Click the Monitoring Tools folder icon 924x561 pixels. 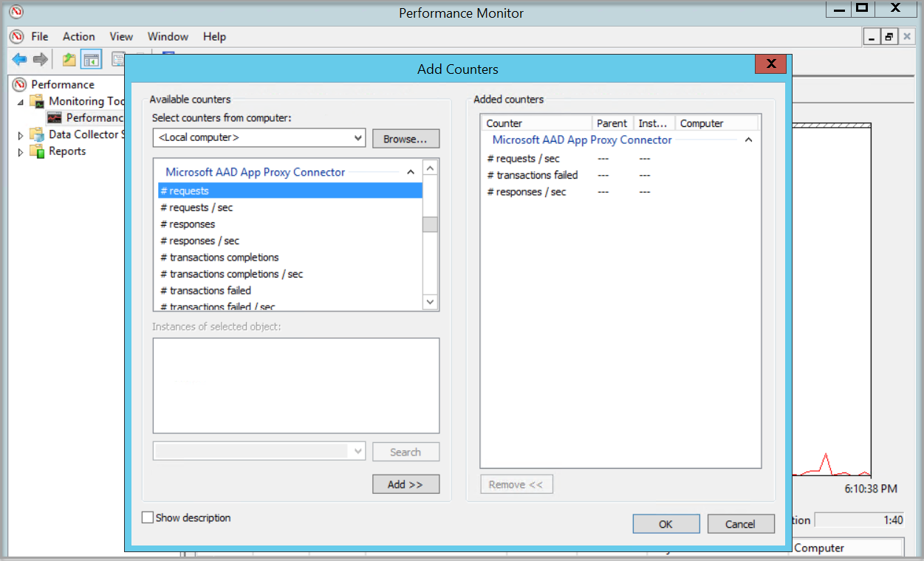(37, 101)
